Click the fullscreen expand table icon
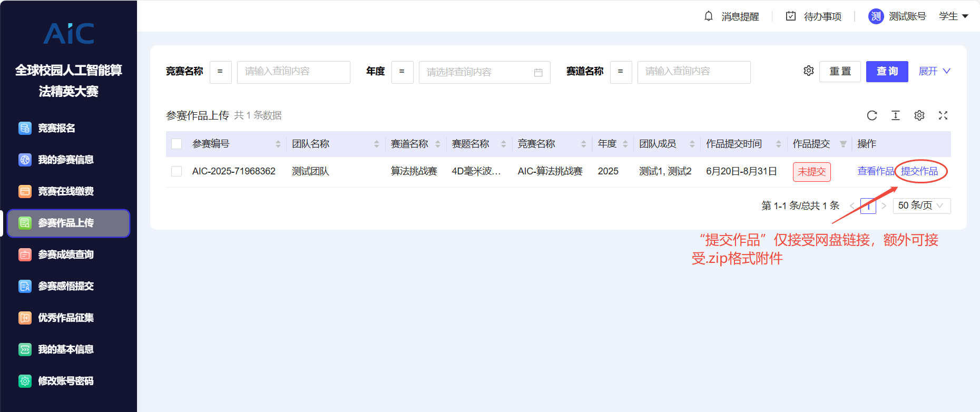 (x=943, y=115)
